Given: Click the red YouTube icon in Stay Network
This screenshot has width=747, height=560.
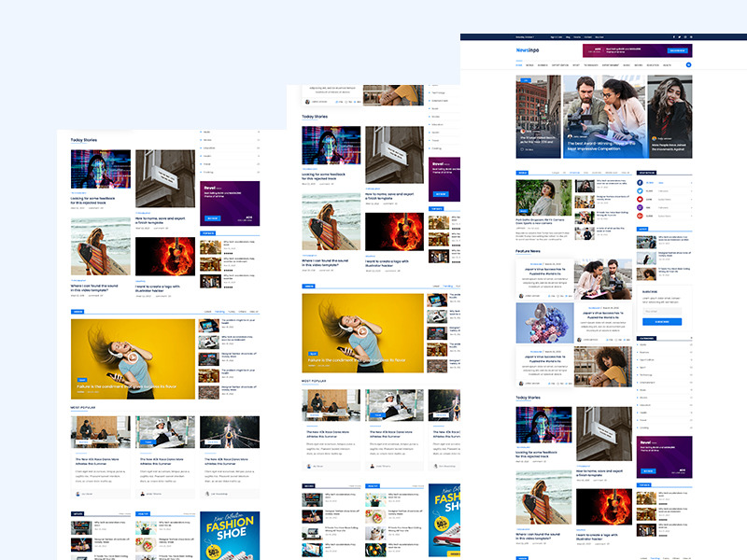Looking at the screenshot, I should coord(641,200).
